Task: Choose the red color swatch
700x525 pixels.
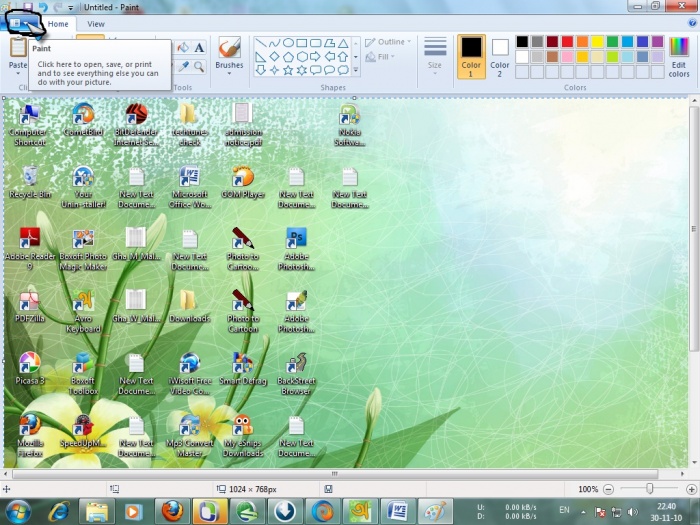Action: coord(567,42)
